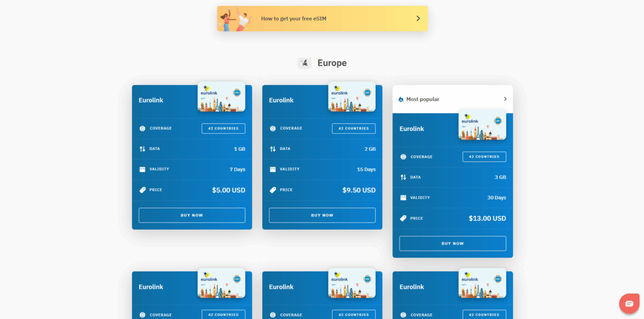
Task: Click the data arrows icon on 2 GB plan
Action: click(x=273, y=149)
